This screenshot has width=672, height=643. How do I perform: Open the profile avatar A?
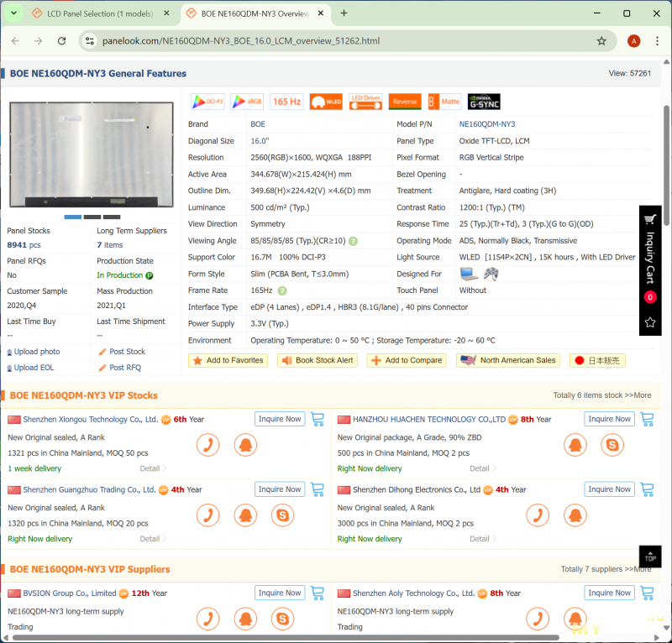pyautogui.click(x=634, y=40)
